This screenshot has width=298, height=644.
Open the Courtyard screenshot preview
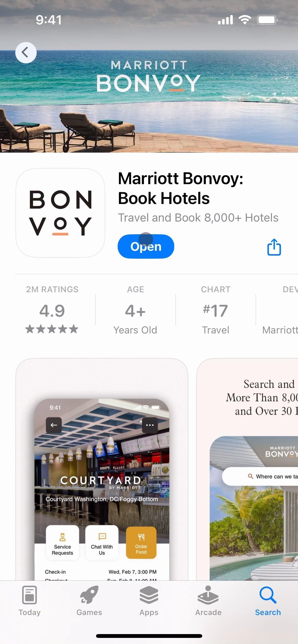102,470
